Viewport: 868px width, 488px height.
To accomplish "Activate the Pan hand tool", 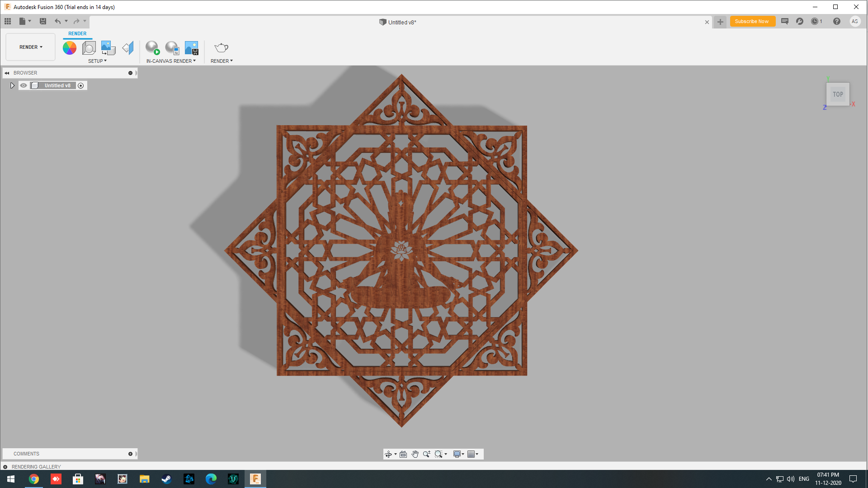I will pos(415,454).
